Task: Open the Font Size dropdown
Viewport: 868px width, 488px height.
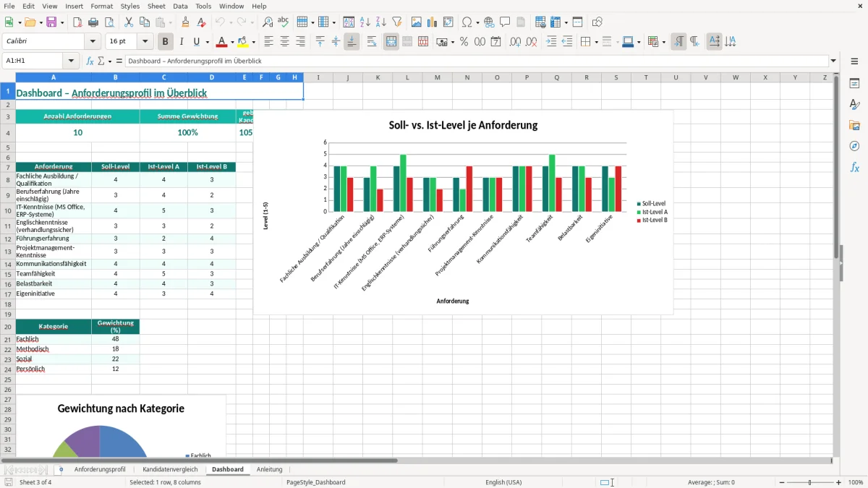Action: (145, 42)
